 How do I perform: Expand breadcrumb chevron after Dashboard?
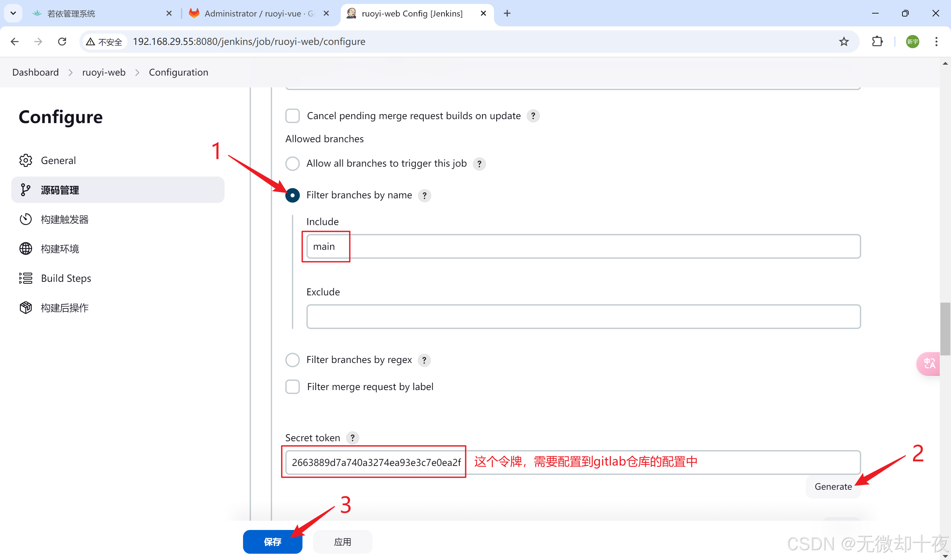[x=71, y=73]
